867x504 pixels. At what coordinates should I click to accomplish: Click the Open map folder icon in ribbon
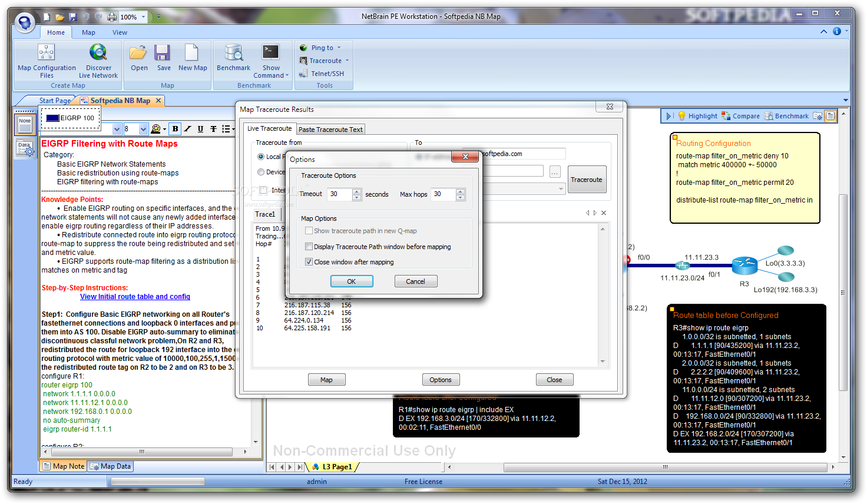pyautogui.click(x=138, y=52)
